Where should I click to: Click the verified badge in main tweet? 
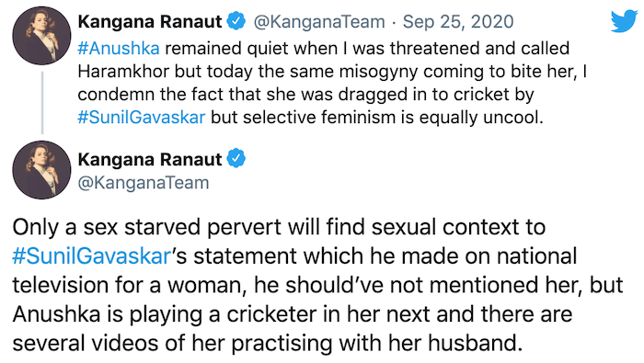click(236, 159)
